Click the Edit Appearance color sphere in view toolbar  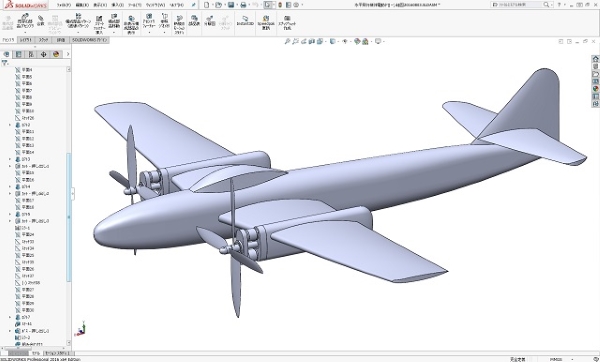357,41
